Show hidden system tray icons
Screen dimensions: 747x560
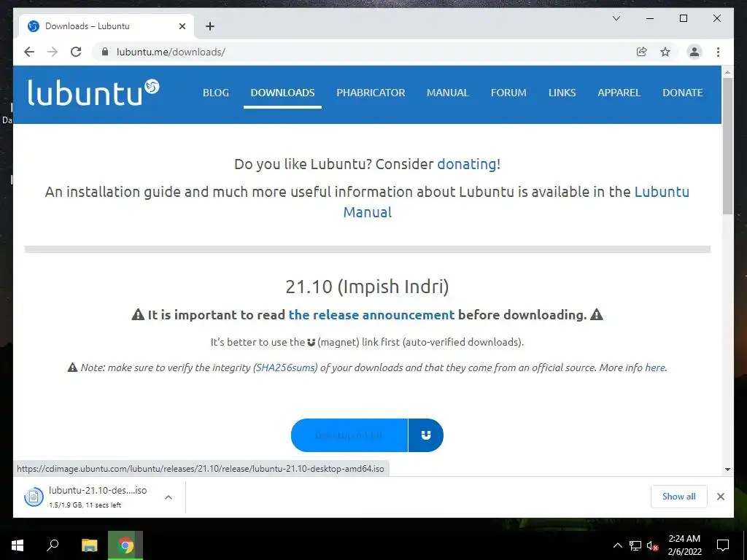coord(617,545)
